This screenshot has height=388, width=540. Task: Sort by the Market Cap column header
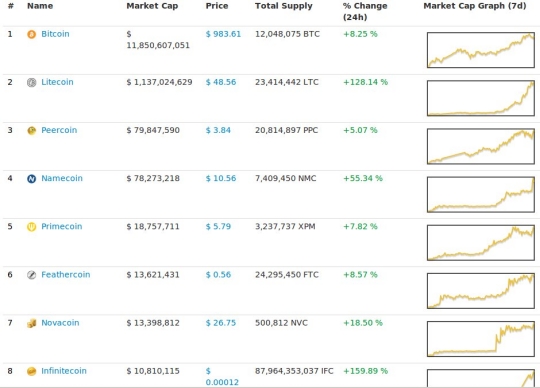coord(152,6)
